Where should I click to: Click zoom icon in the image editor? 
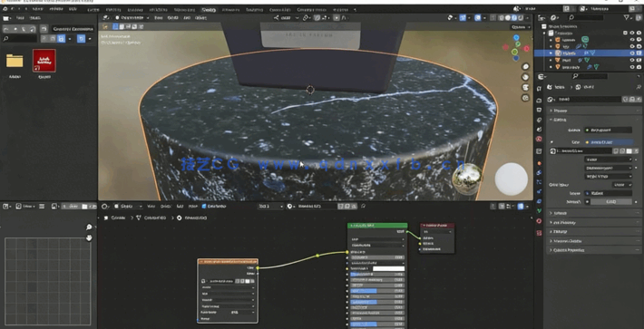(89, 227)
